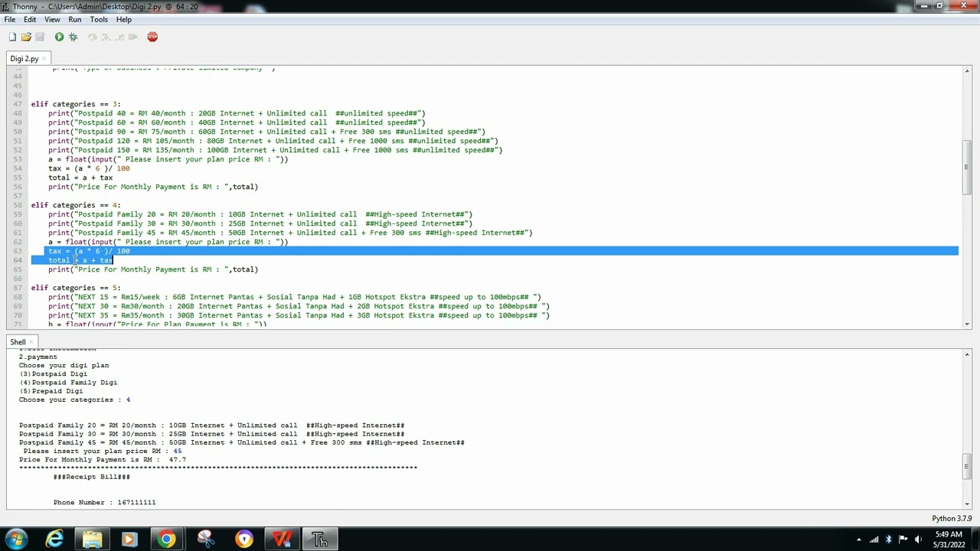
Task: Click the highlighted 'total = a + tax' line 64
Action: click(80, 260)
